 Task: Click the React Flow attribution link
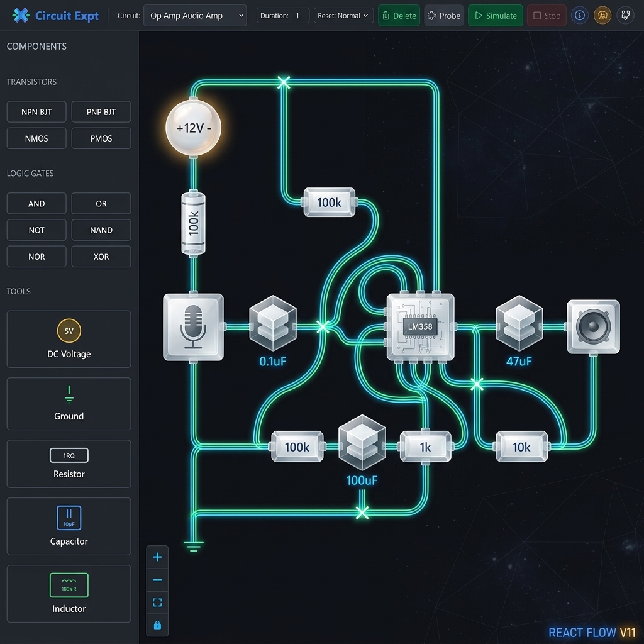coord(592,632)
